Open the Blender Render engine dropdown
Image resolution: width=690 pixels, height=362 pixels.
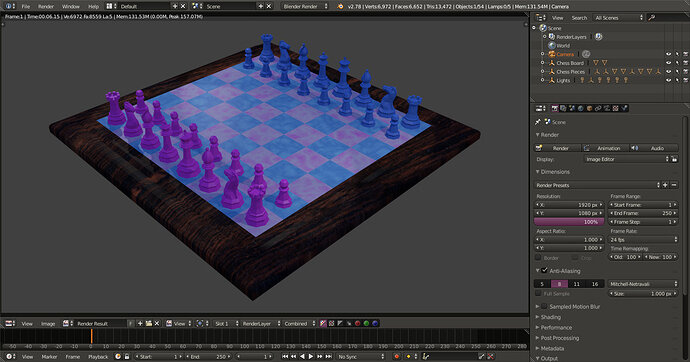tap(305, 6)
